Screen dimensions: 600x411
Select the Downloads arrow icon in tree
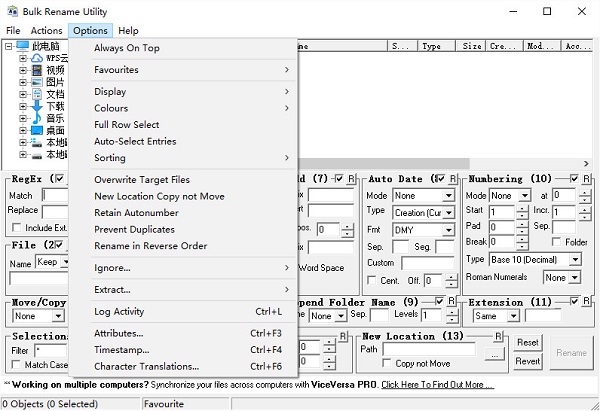tap(37, 106)
